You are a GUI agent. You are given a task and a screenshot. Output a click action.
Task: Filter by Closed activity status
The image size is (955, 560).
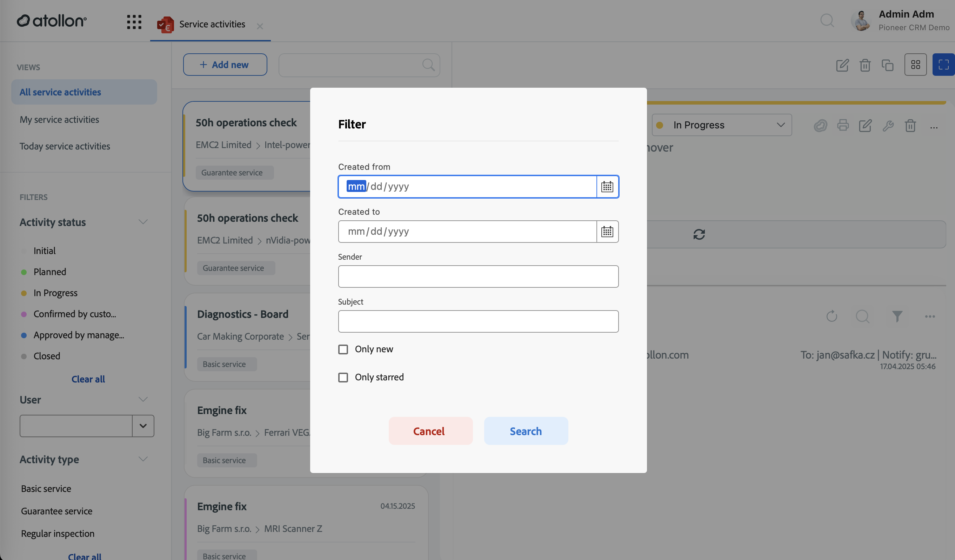pos(47,356)
